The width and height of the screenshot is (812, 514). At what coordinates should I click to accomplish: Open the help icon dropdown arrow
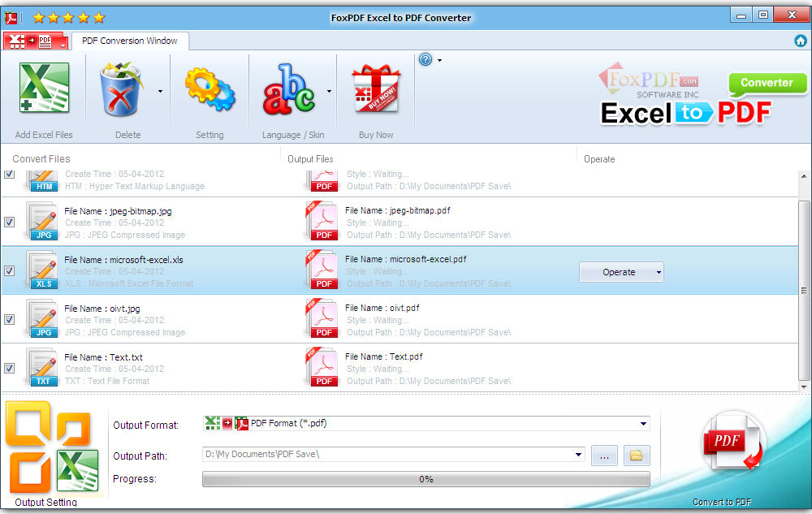439,60
